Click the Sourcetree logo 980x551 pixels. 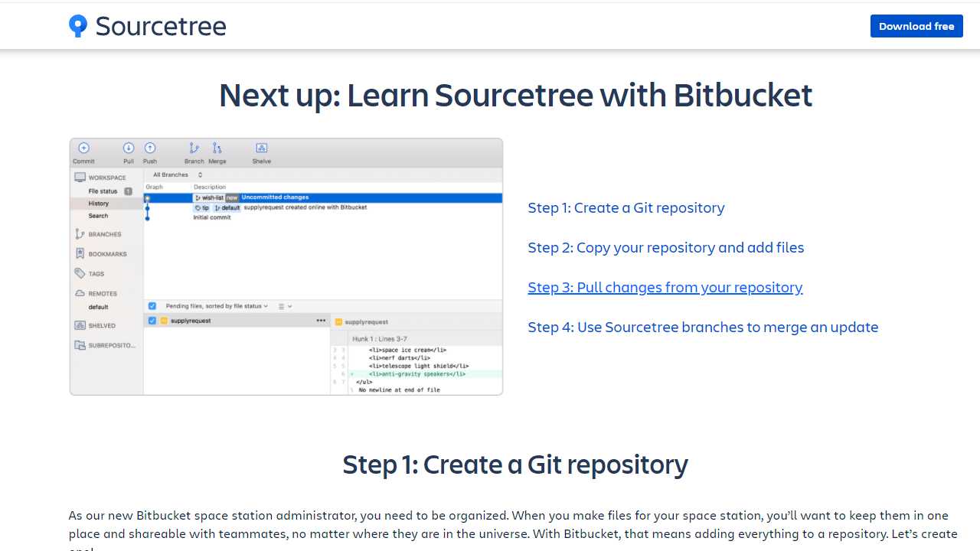pos(145,25)
